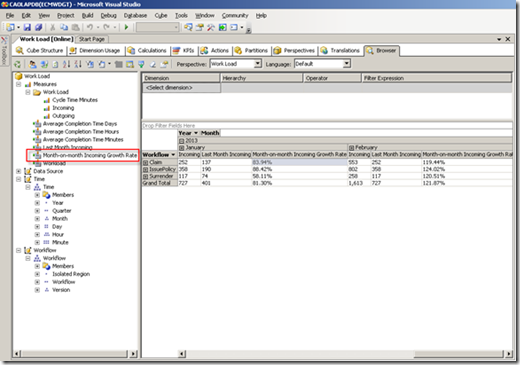Expand the Data Source dimension node
The height and width of the screenshot is (365, 520).
point(19,171)
